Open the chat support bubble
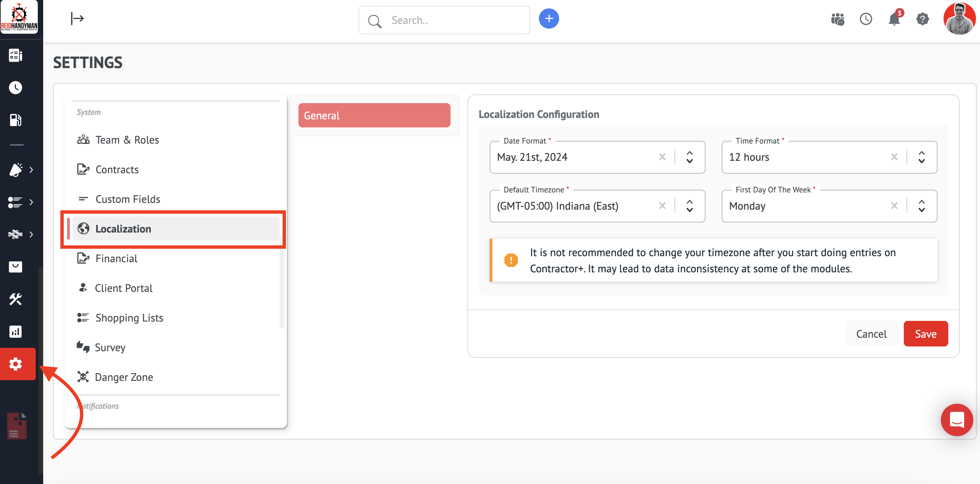This screenshot has height=484, width=980. pyautogui.click(x=956, y=420)
